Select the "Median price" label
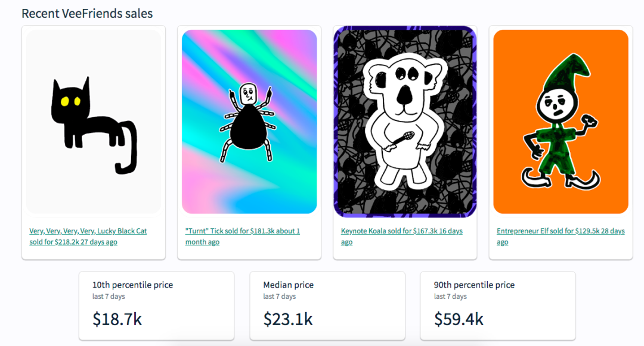 (288, 285)
